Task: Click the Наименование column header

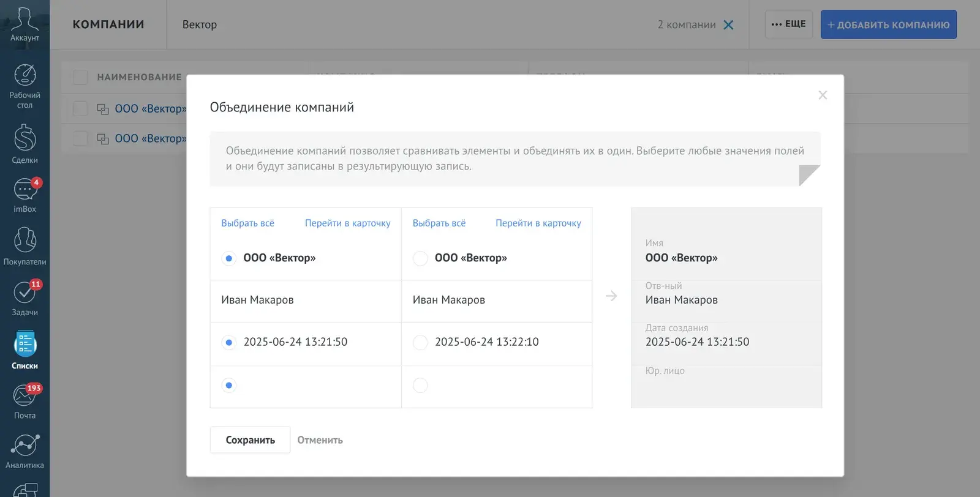Action: 139,77
